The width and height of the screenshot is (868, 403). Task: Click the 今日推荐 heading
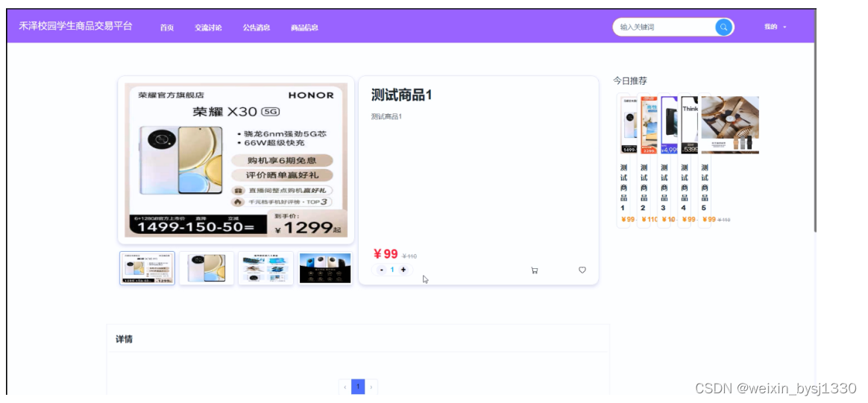[x=629, y=80]
